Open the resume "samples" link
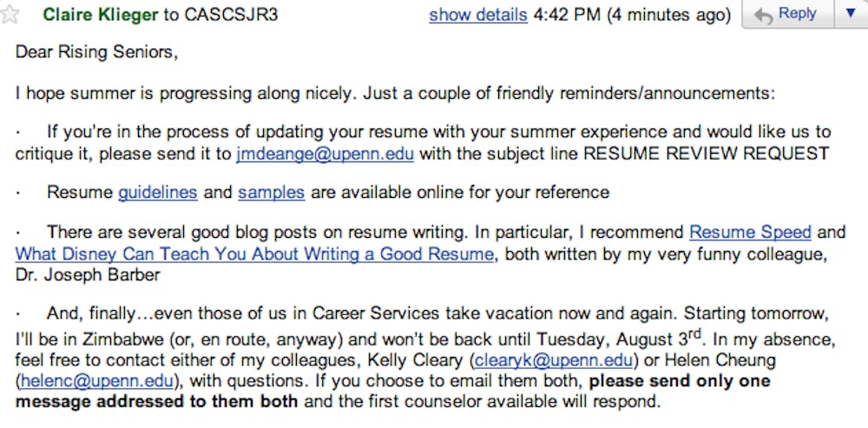This screenshot has height=428, width=868. pyautogui.click(x=271, y=192)
